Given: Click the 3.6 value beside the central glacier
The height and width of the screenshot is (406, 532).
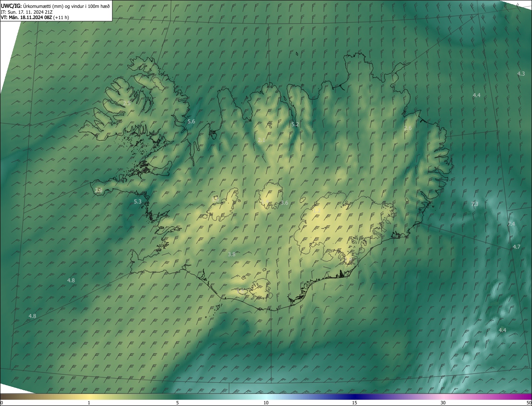Looking at the screenshot, I should pos(284,203).
